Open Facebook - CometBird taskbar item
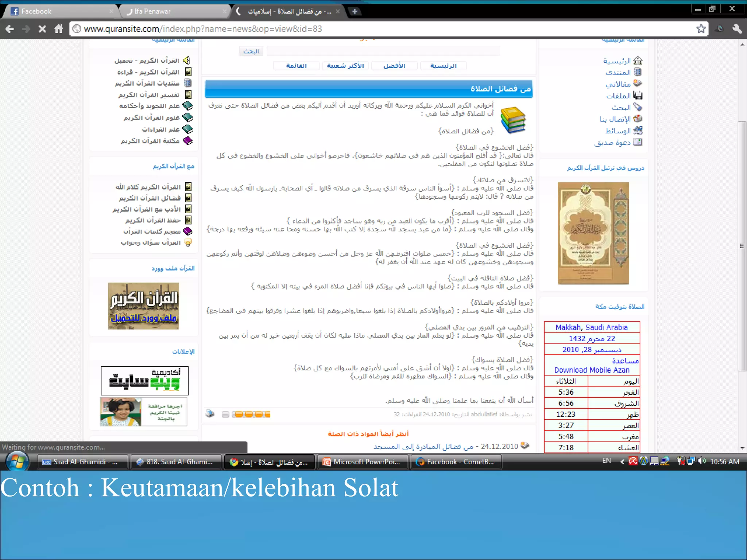Image resolution: width=747 pixels, height=560 pixels. pyautogui.click(x=456, y=462)
